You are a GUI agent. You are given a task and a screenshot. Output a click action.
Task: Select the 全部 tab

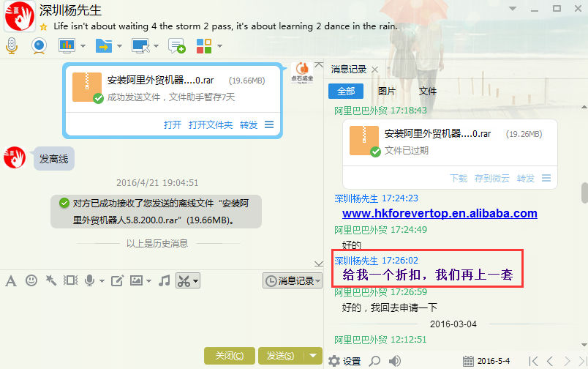pos(346,92)
